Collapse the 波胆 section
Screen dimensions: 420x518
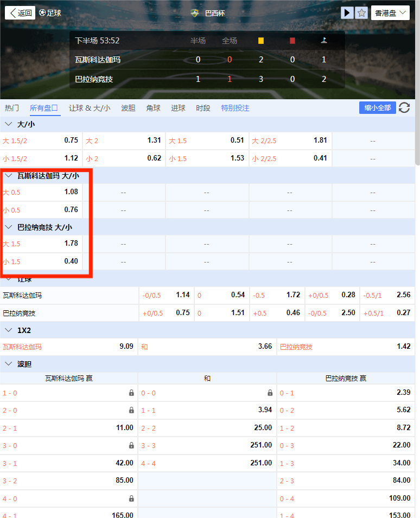pyautogui.click(x=8, y=363)
